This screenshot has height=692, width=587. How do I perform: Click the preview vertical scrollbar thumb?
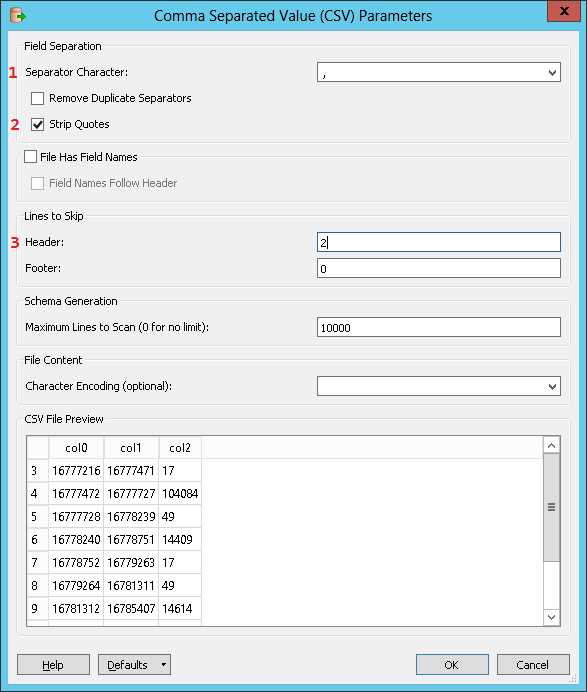click(551, 508)
